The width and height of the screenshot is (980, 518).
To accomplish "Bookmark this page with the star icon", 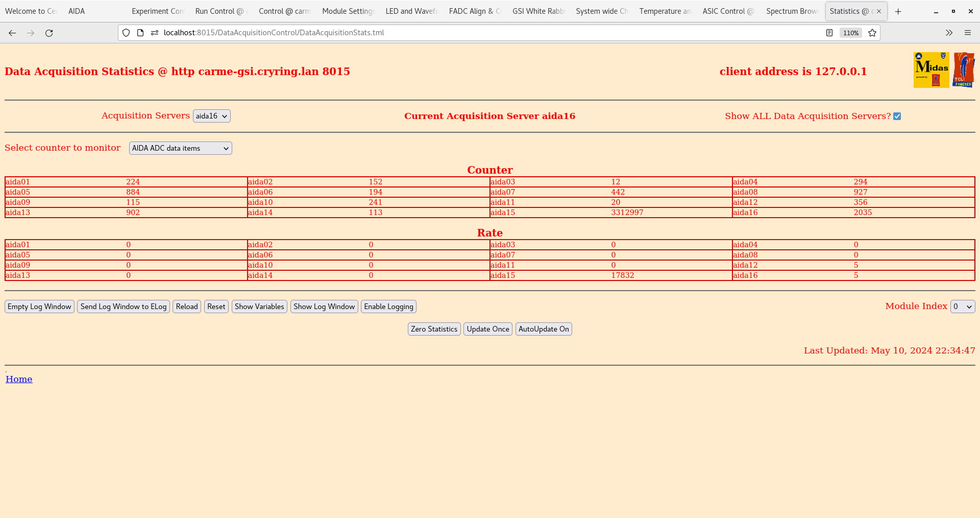I will (x=872, y=33).
